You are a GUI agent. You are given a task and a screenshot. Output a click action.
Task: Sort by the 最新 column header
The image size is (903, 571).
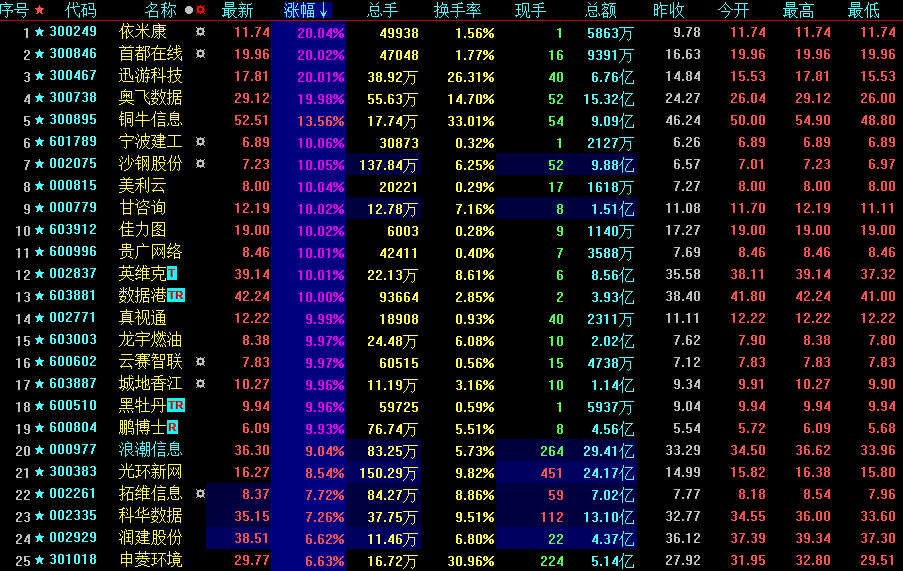click(237, 10)
